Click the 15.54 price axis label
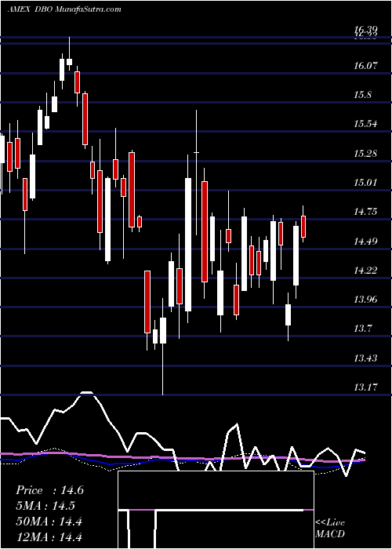 coord(366,124)
